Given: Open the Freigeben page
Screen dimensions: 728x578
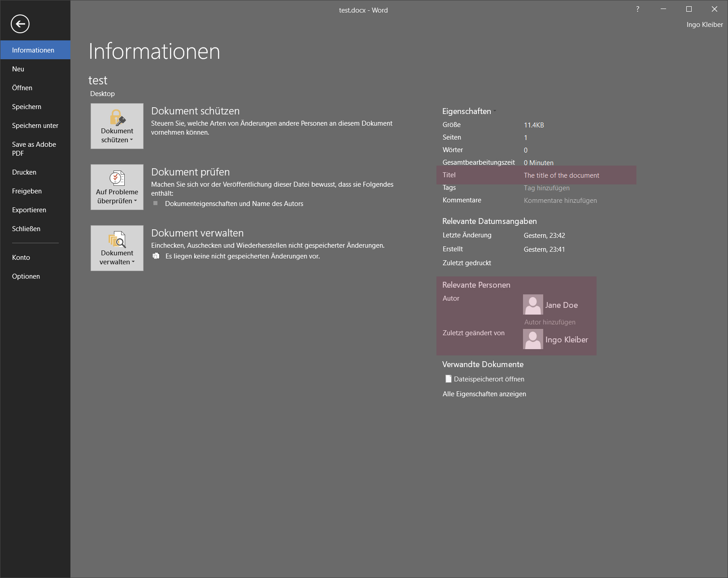Looking at the screenshot, I should 35,191.
